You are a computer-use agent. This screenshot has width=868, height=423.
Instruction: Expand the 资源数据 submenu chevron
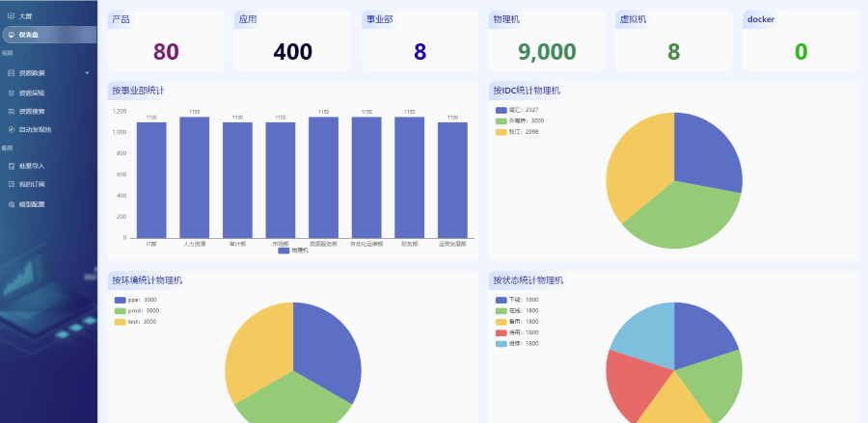point(87,73)
